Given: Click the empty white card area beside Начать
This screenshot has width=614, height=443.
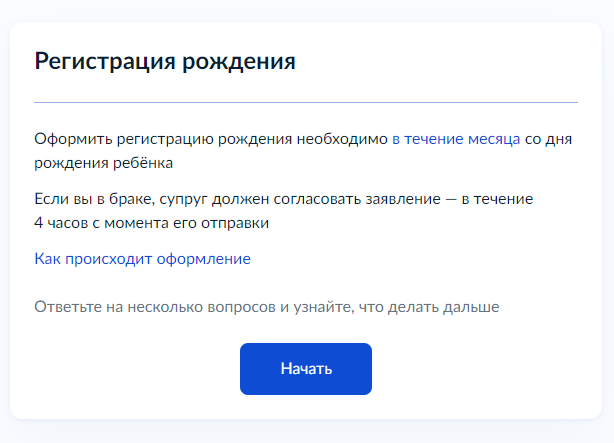Looking at the screenshot, I should (x=486, y=369).
